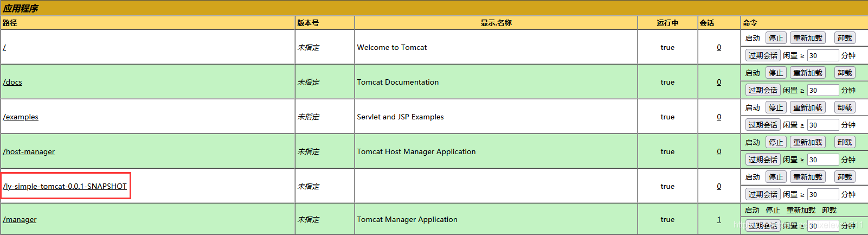
Task: Open the /docs application link
Action: click(12, 82)
